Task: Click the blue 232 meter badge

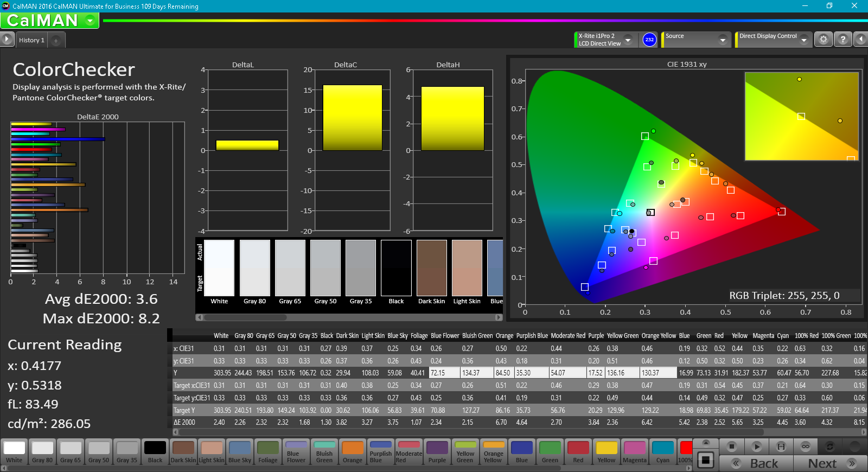Action: tap(649, 40)
